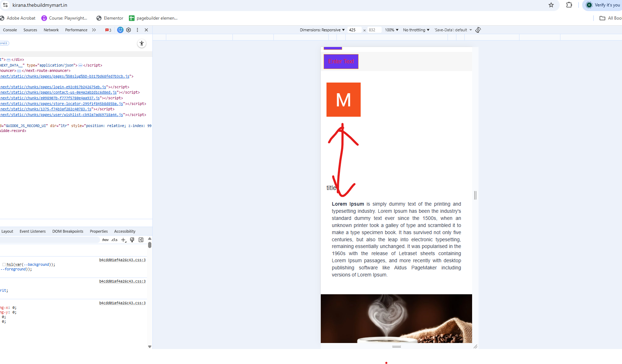The image size is (622, 364).
Task: Open the 1375 chunk script link
Action: click(46, 109)
